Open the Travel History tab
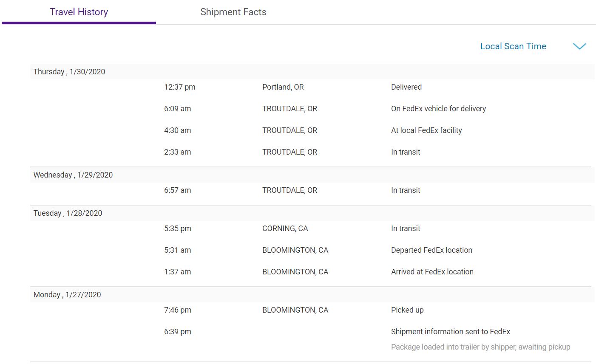This screenshot has width=596, height=364. 79,12
